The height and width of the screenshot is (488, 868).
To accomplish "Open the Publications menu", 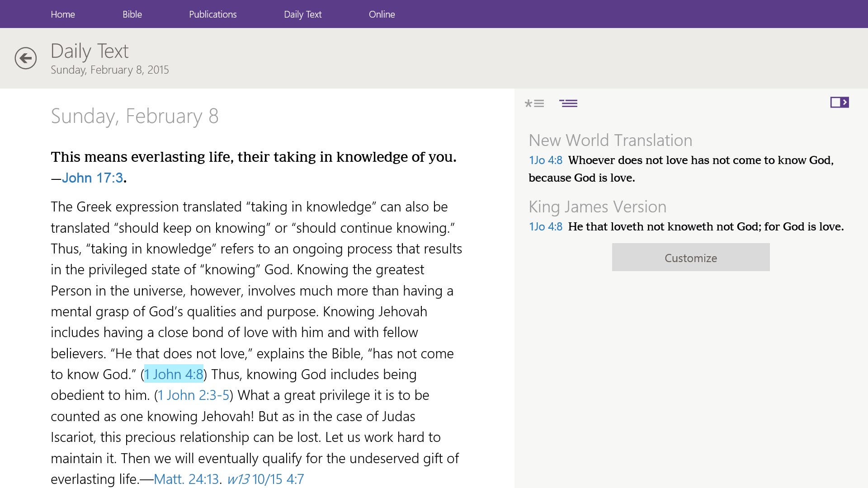I will pyautogui.click(x=212, y=14).
